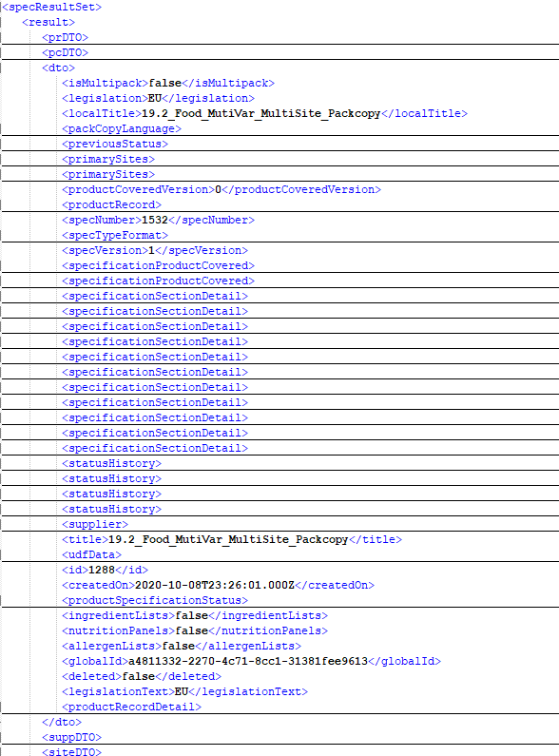559x756 pixels.
Task: Click the globalId GUID line
Action: (x=251, y=661)
